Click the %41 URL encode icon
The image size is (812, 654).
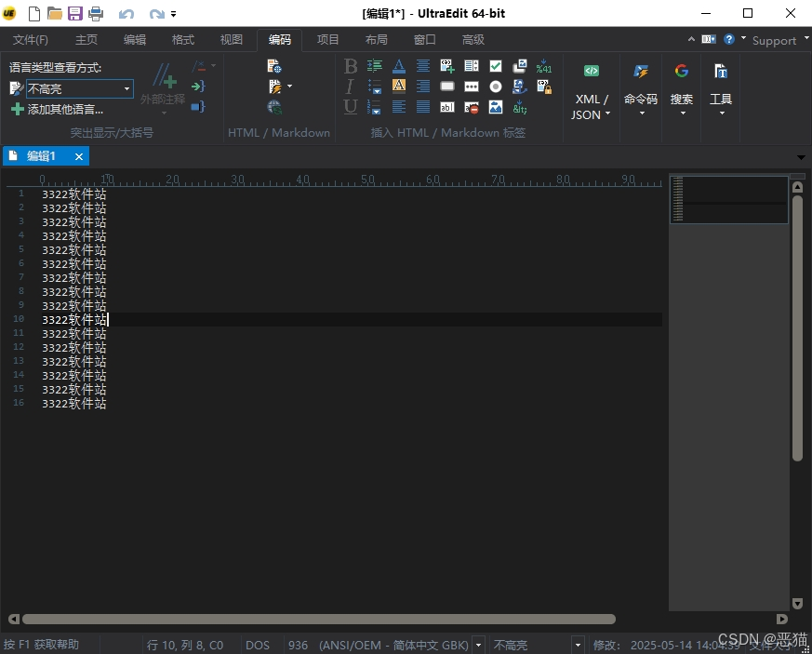pos(544,66)
